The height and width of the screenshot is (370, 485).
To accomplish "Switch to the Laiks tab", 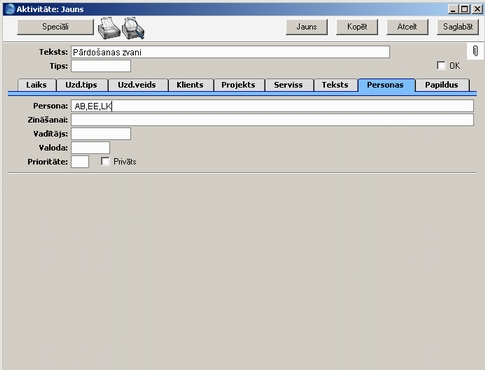I will pyautogui.click(x=36, y=85).
